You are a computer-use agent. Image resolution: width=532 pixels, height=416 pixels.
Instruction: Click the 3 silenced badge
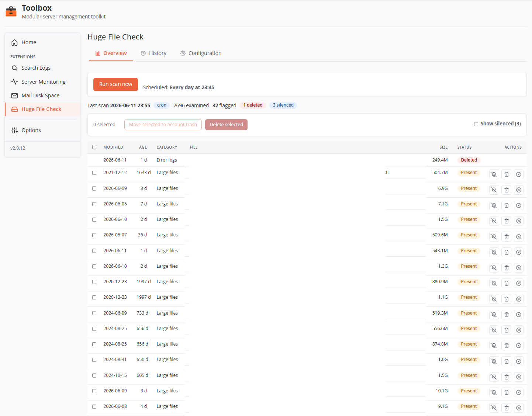pyautogui.click(x=283, y=105)
